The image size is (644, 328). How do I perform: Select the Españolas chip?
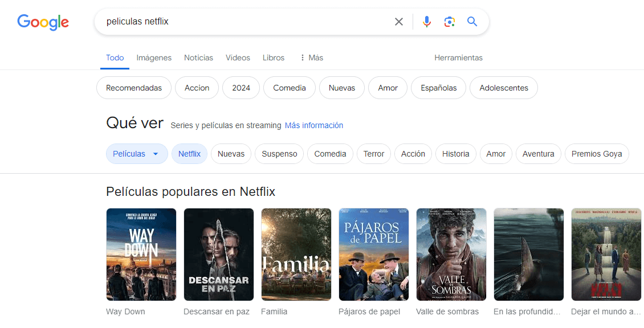point(439,88)
